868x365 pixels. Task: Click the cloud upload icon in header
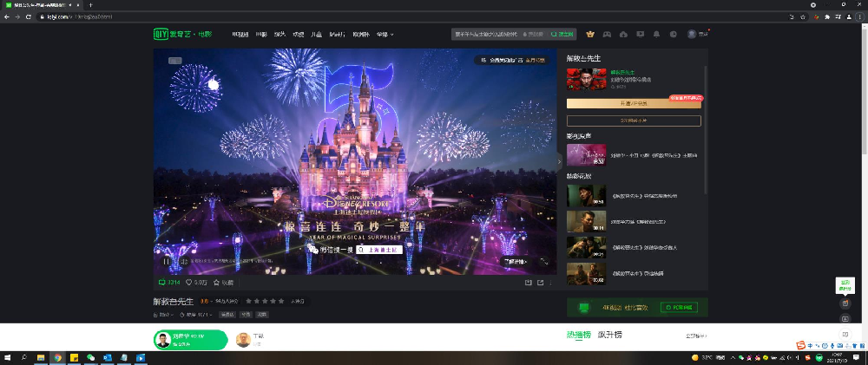click(x=623, y=35)
